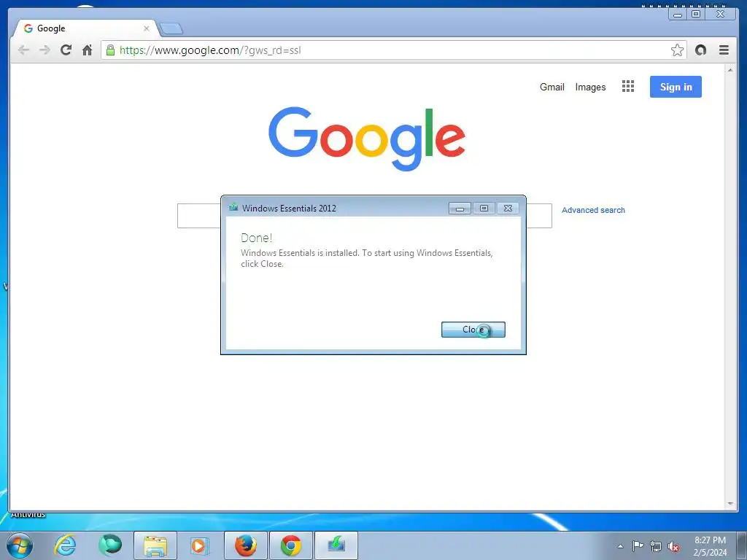Image resolution: width=747 pixels, height=560 pixels.
Task: Open the teal orb app on the taskbar
Action: 110,545
